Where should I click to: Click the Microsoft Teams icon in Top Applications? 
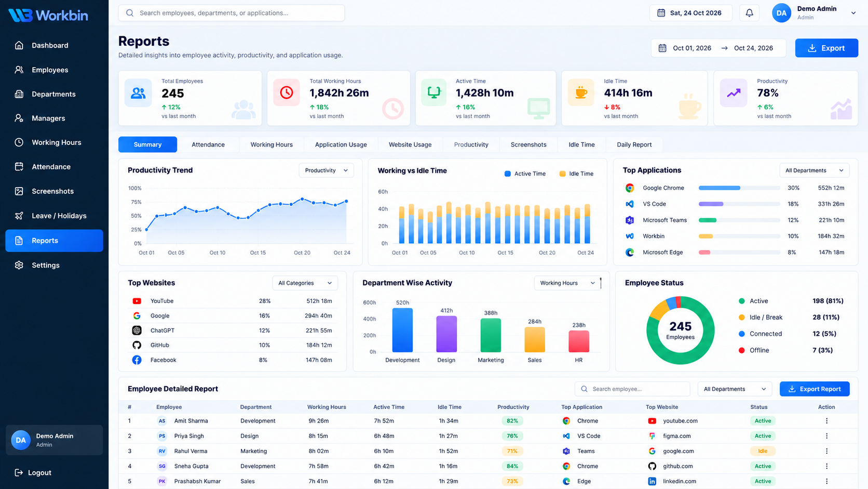coord(630,220)
